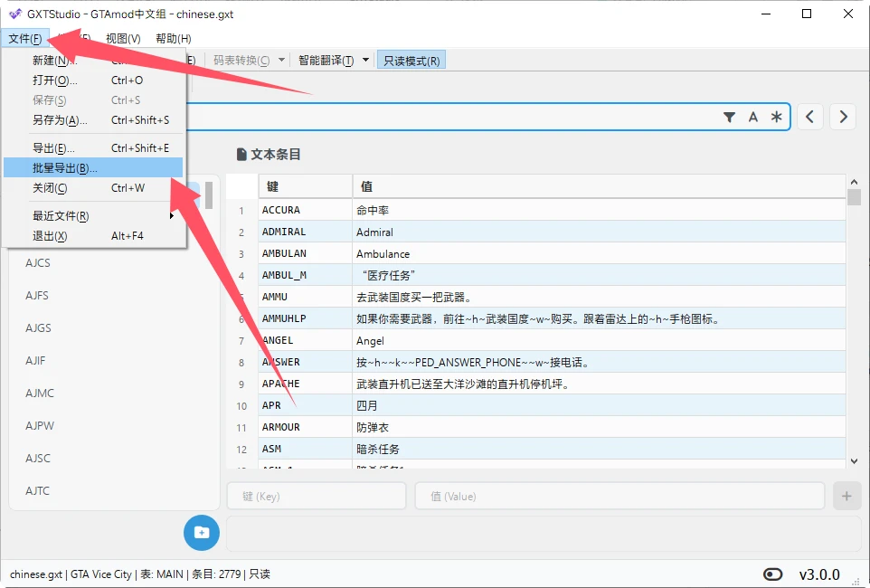Choose 另存为(A)... menu entry
The image size is (870, 588).
(94, 120)
